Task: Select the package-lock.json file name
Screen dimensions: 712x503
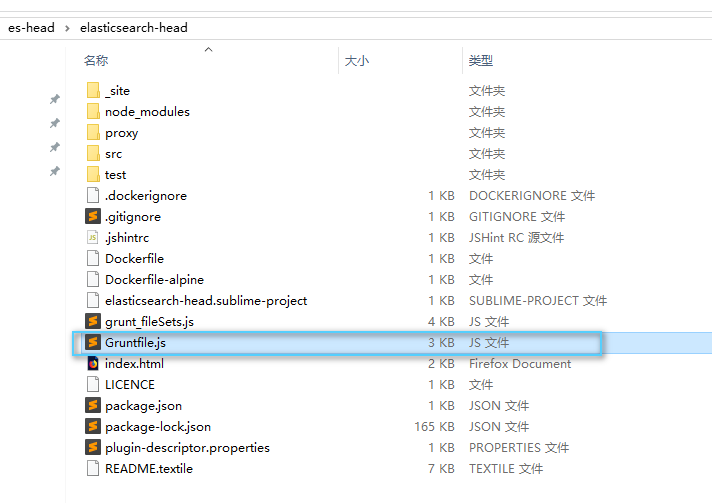Action: click(158, 426)
